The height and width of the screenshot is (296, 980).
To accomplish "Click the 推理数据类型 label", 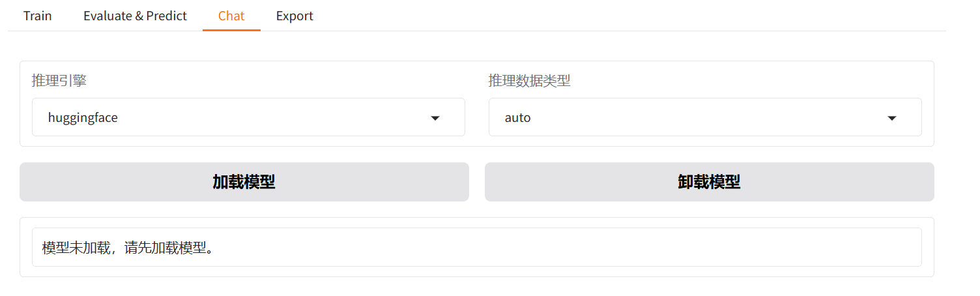I will [529, 81].
